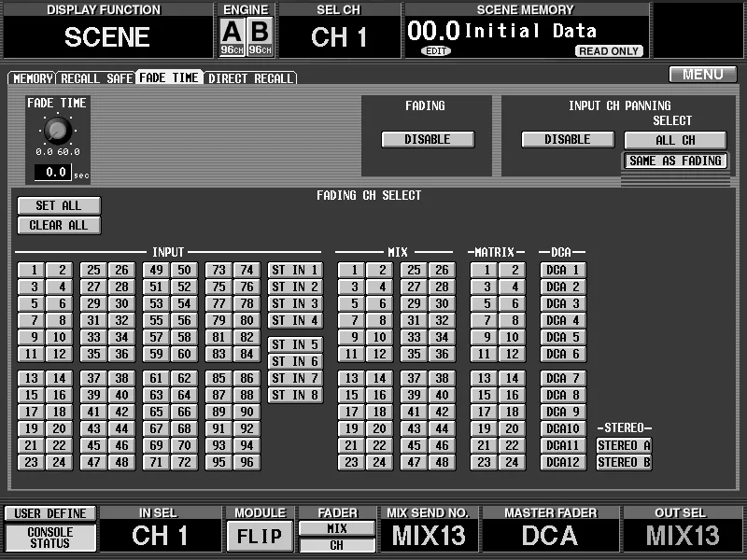Toggle input channel 73 fading

(218, 270)
